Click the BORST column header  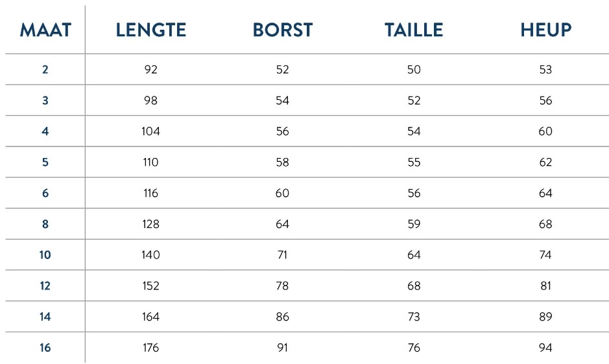[282, 30]
